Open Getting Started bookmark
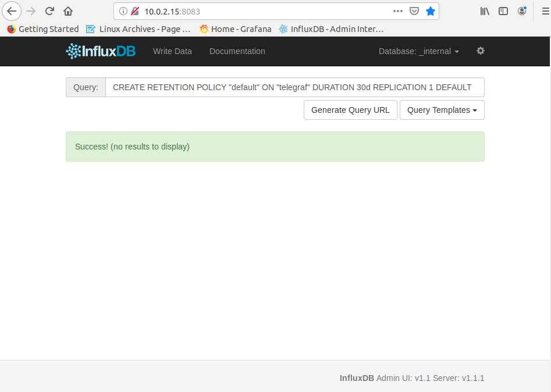This screenshot has width=551, height=392. 43,29
